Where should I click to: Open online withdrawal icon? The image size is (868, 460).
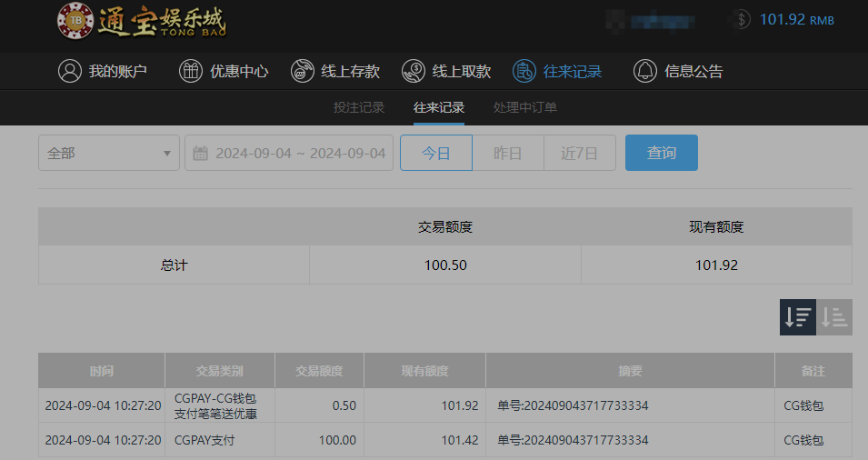414,71
